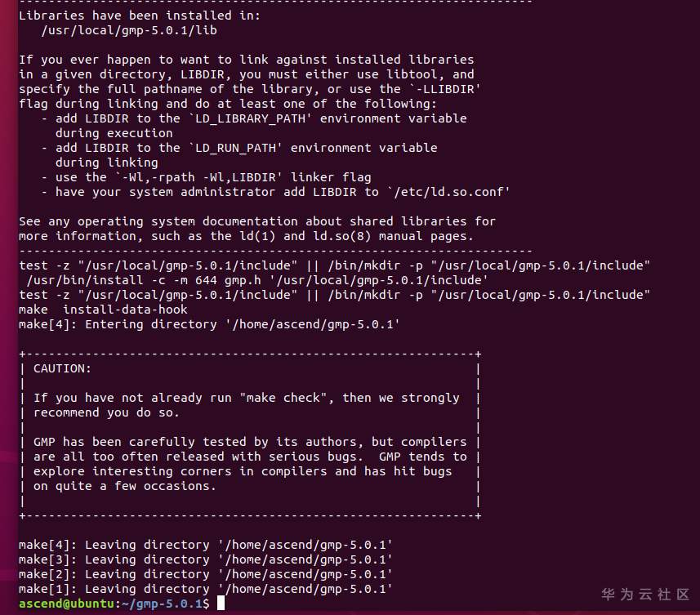Click the "make[1]: Leaving directory" line

coord(205,589)
